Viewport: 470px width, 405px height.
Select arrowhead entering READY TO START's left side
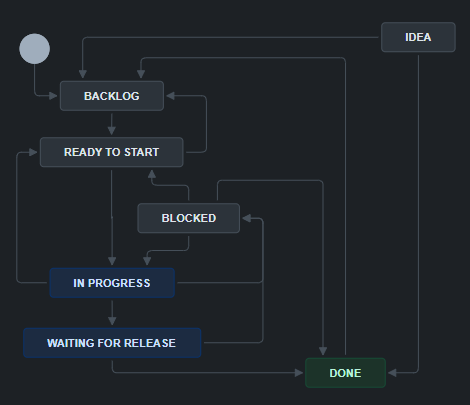33,152
